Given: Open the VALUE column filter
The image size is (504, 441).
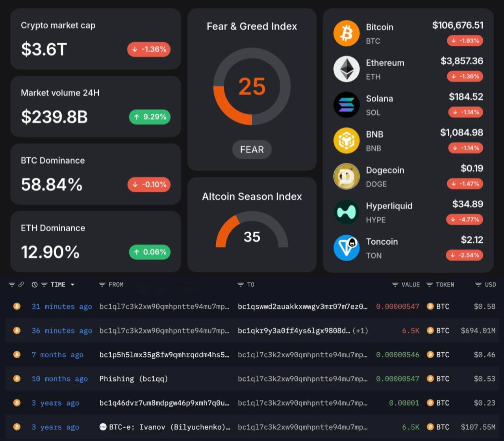Looking at the screenshot, I should (x=395, y=285).
